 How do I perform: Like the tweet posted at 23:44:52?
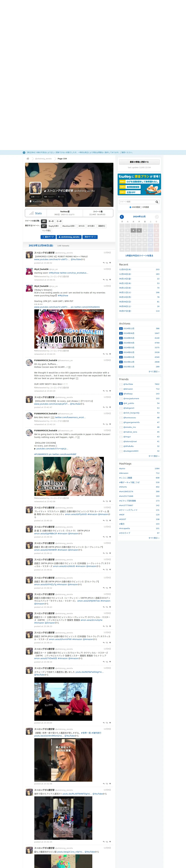(x=110, y=263)
